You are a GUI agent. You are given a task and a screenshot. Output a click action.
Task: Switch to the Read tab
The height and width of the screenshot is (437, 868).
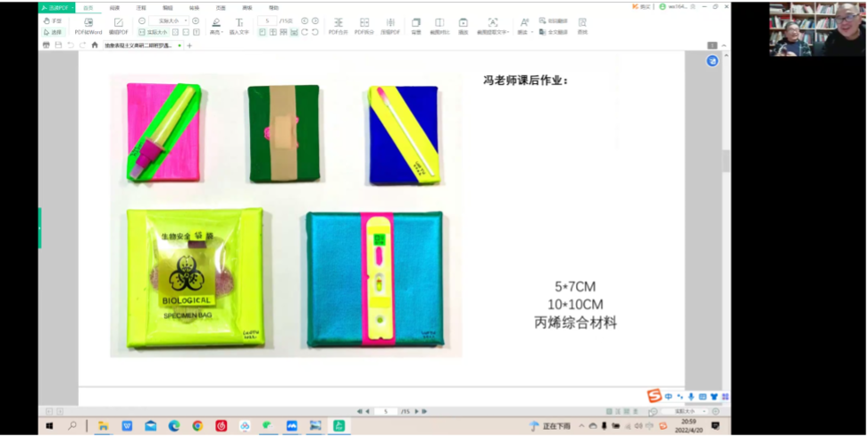pos(114,8)
